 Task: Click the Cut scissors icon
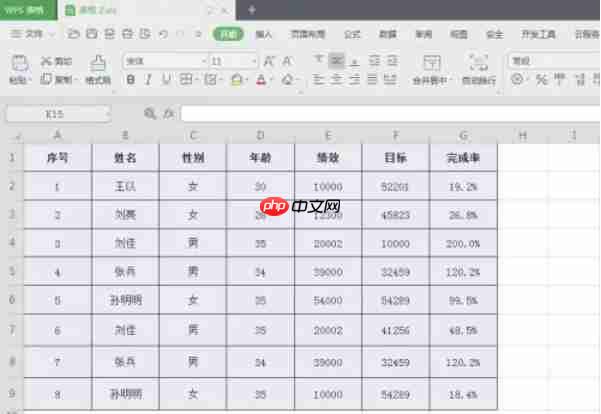pos(46,61)
